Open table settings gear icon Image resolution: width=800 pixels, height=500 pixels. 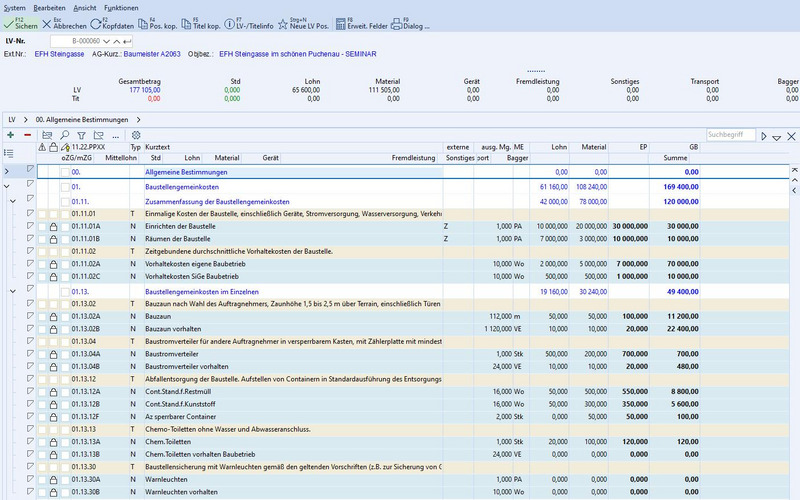(x=136, y=135)
